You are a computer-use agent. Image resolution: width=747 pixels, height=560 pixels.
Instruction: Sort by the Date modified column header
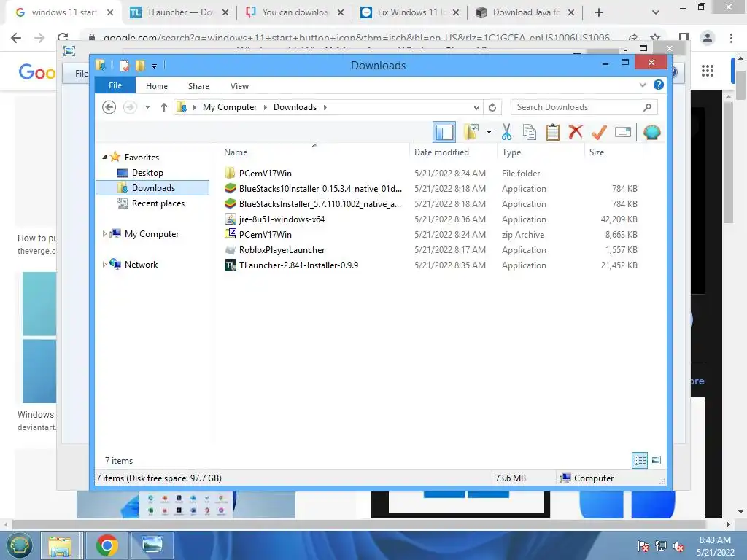441,152
